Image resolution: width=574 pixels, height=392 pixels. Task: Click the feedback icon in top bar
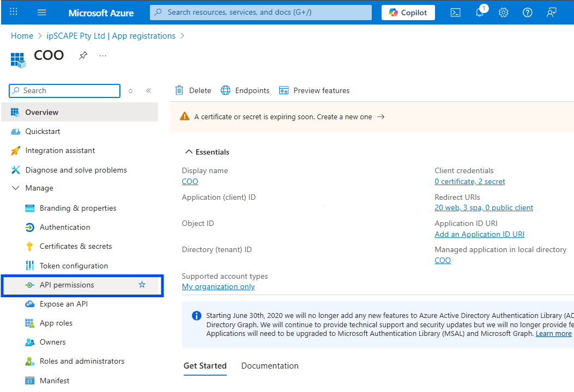point(552,13)
